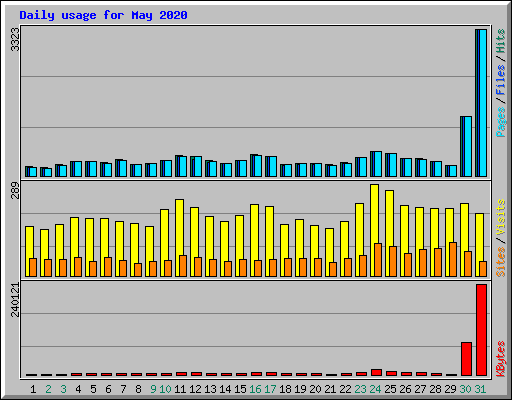Click day 4 on the x-axis
Viewport: 512px width, 400px height.
(78, 389)
